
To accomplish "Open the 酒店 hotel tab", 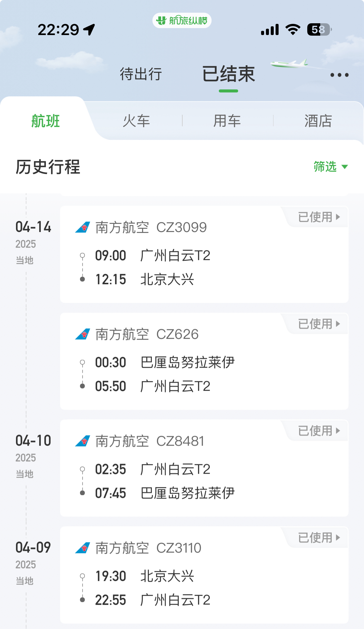I will [318, 121].
